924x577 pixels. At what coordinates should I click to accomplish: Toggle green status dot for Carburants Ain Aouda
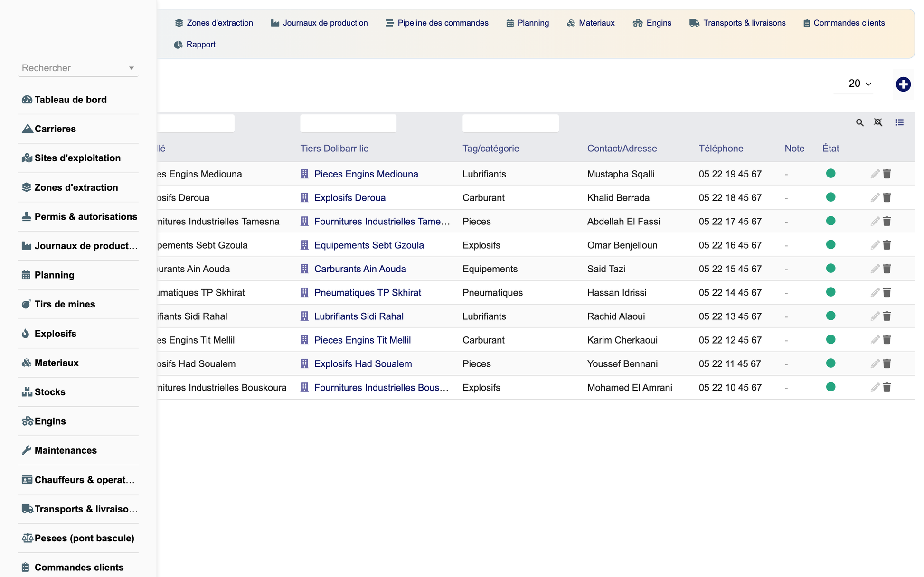(830, 269)
